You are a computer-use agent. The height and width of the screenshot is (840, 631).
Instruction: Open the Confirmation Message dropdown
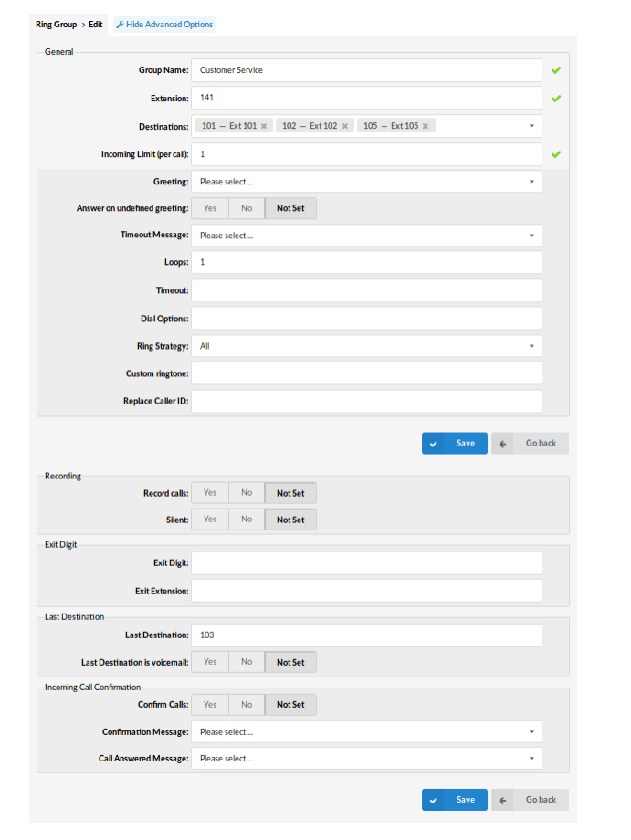[x=365, y=732]
